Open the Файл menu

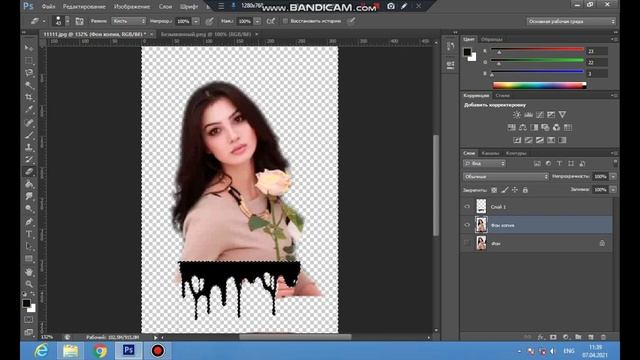click(49, 7)
